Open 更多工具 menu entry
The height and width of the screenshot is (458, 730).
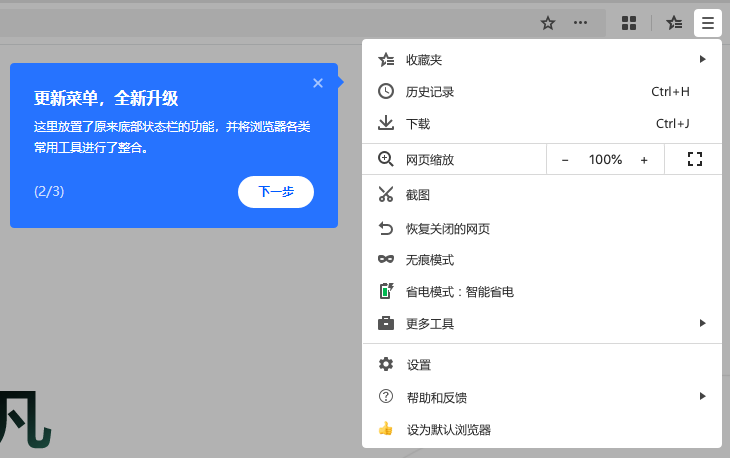tap(542, 323)
